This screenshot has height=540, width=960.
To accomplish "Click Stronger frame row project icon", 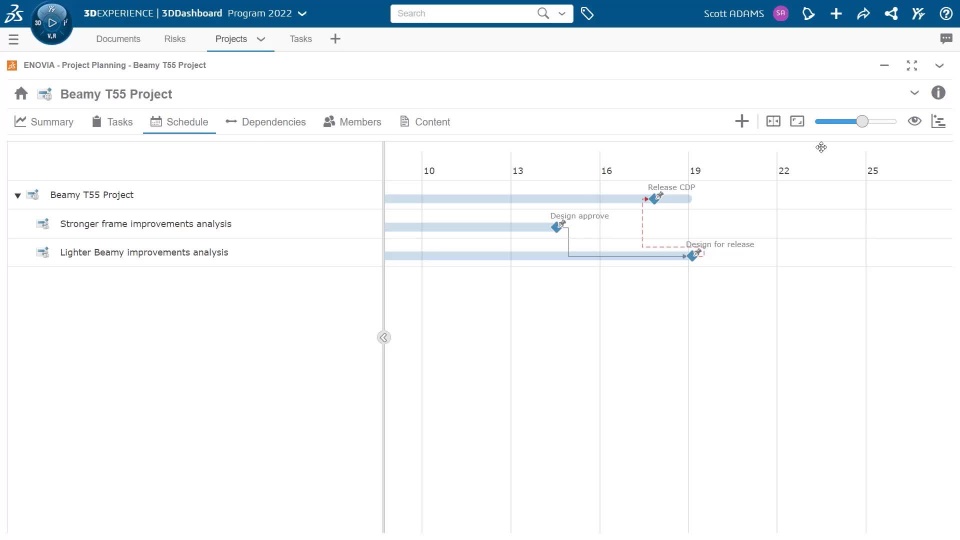I will [42, 223].
